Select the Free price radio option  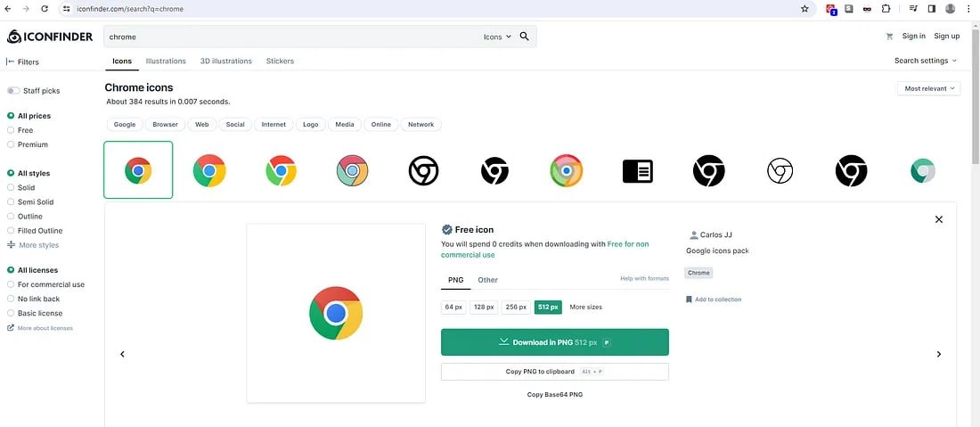click(11, 130)
